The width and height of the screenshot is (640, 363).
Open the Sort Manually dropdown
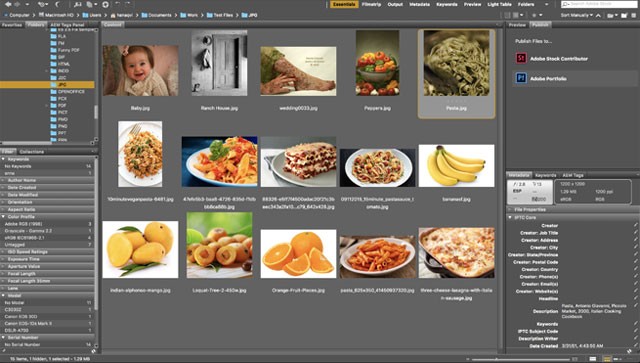pyautogui.click(x=577, y=15)
